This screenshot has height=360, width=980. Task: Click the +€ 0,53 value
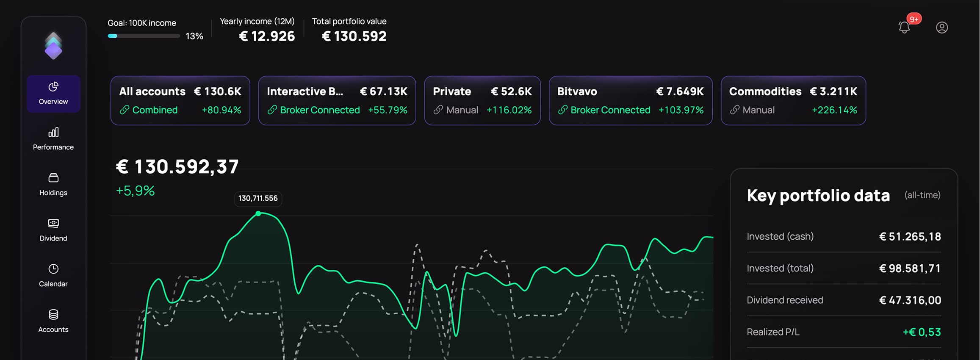pos(922,332)
